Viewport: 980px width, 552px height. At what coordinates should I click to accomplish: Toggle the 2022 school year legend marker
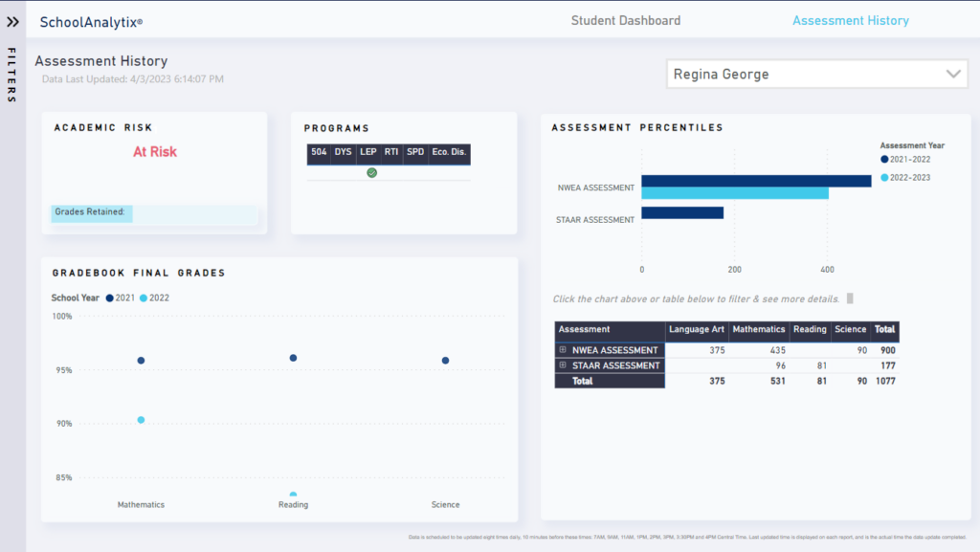point(144,298)
